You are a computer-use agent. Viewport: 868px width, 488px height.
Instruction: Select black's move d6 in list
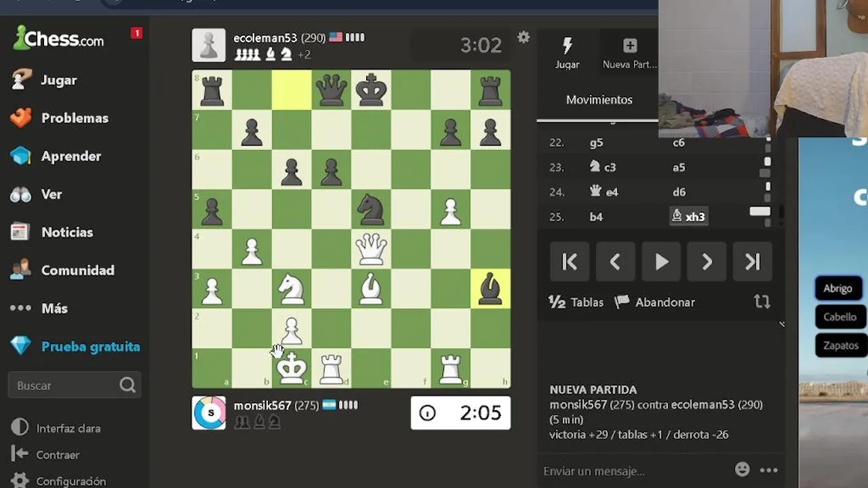[x=679, y=192]
